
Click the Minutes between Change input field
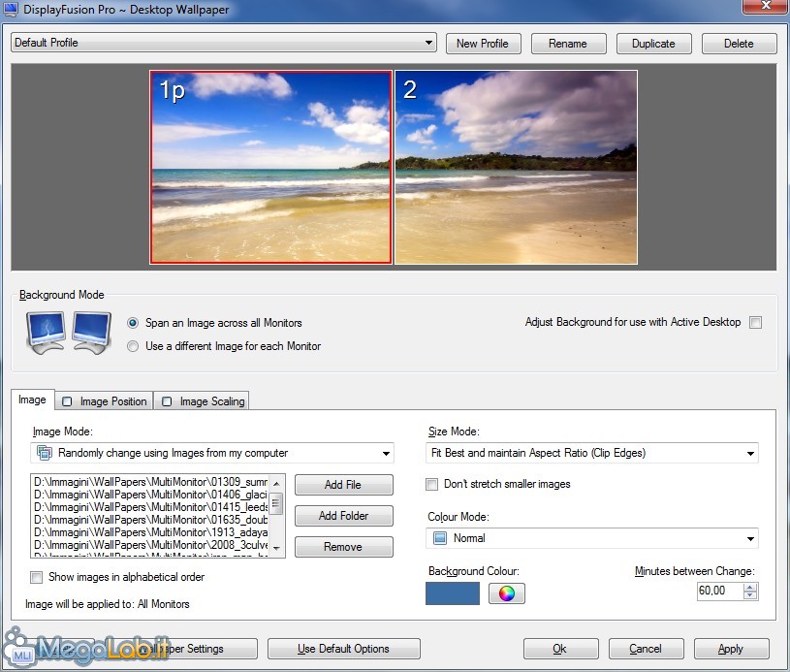pyautogui.click(x=719, y=591)
